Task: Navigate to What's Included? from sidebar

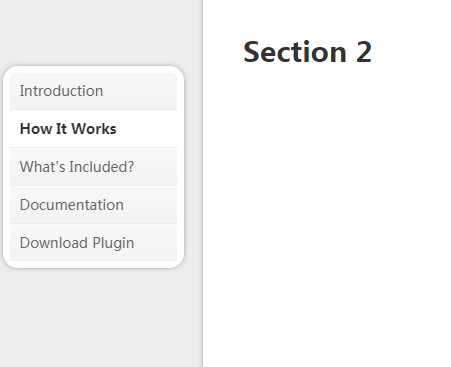Action: [x=93, y=167]
